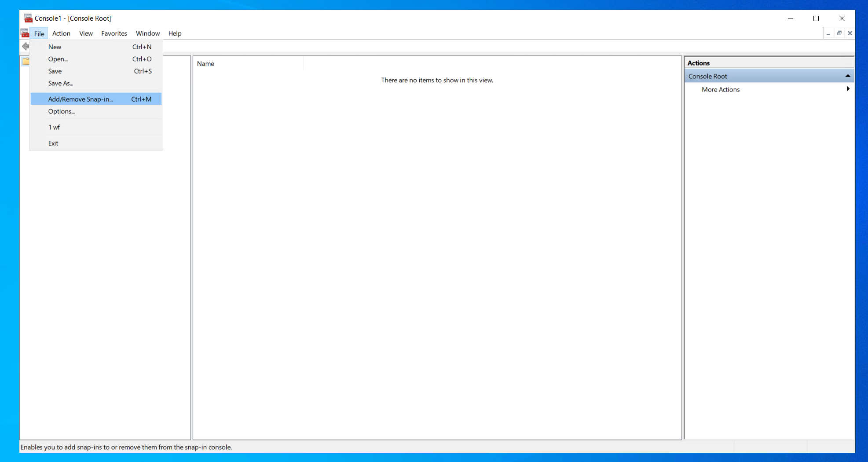Image resolution: width=868 pixels, height=462 pixels.
Task: Choose Save As from the File menu
Action: pos(61,83)
